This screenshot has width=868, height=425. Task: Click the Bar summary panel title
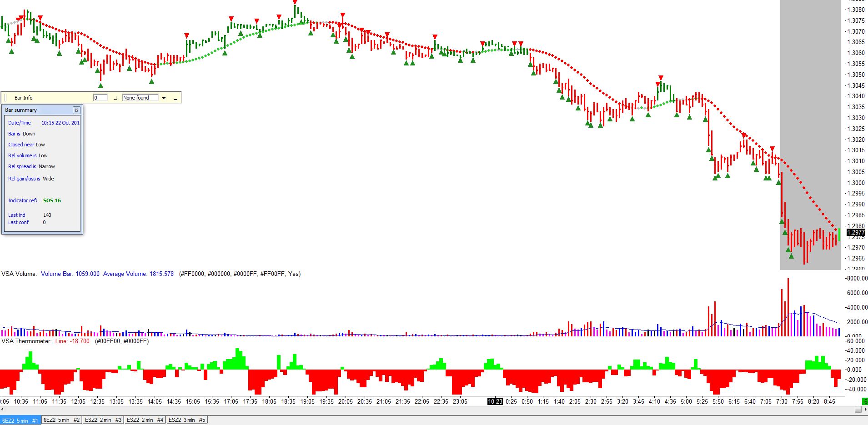(21, 110)
